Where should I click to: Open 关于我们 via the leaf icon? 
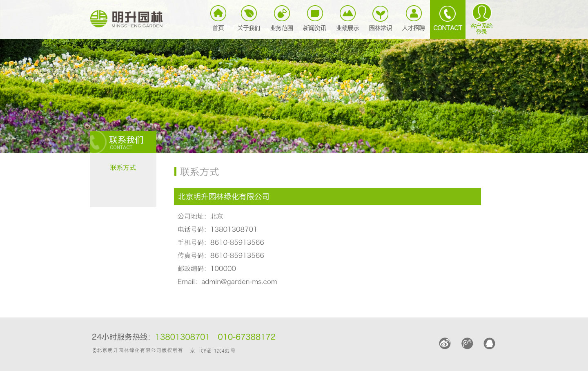click(x=249, y=14)
